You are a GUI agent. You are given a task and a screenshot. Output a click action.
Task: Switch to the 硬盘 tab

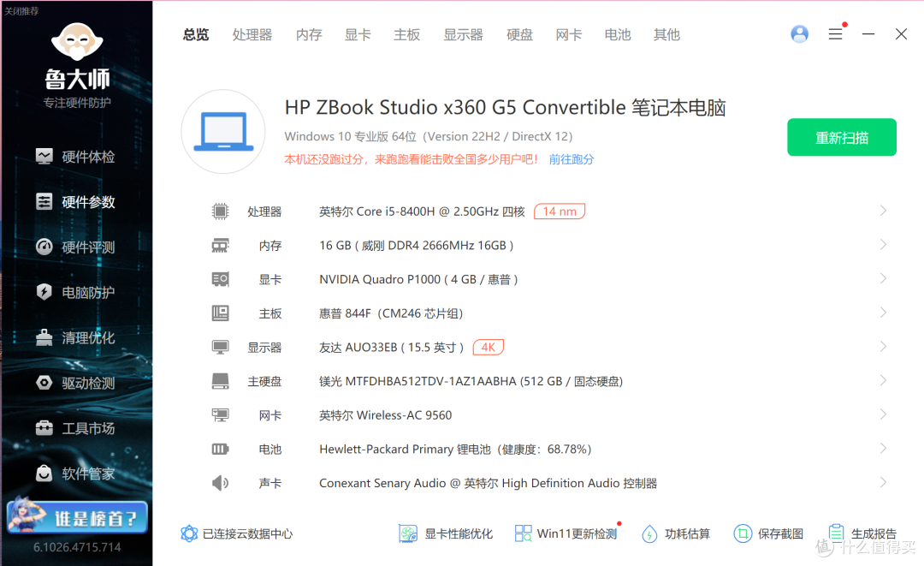(520, 35)
